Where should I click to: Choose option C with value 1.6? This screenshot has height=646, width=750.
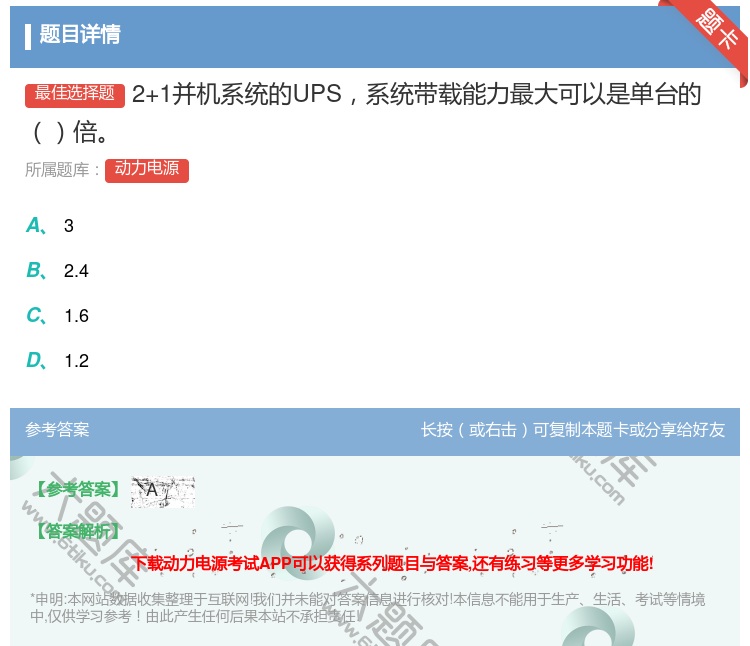coord(57,316)
